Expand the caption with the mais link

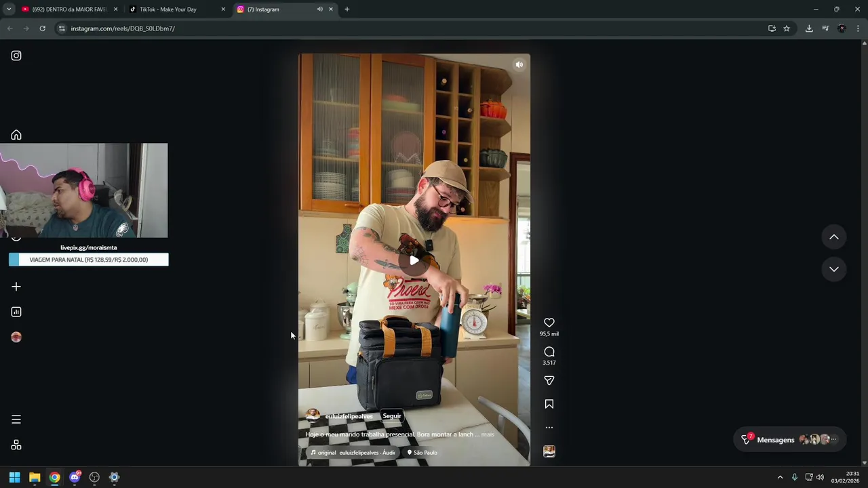point(488,434)
